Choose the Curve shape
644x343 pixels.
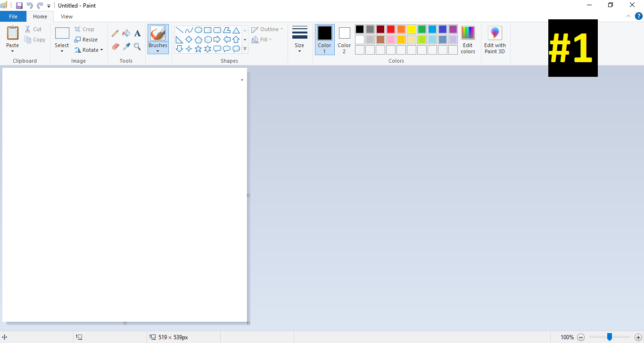pyautogui.click(x=189, y=30)
